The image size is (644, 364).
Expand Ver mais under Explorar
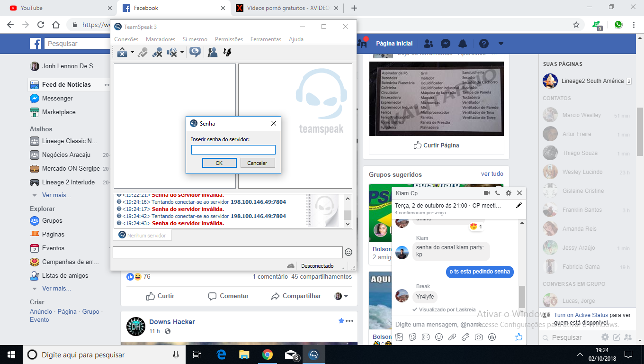[x=56, y=288]
